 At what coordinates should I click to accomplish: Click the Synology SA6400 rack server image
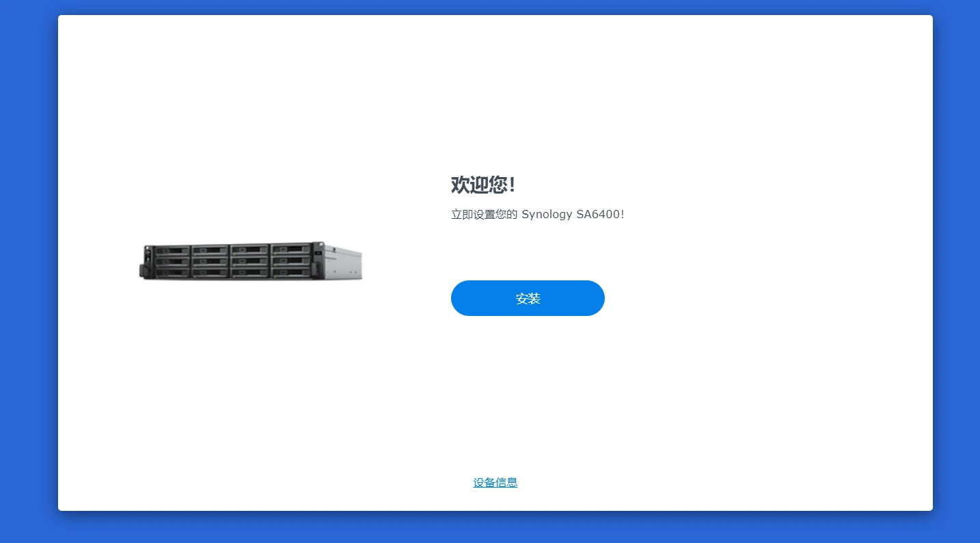click(250, 261)
